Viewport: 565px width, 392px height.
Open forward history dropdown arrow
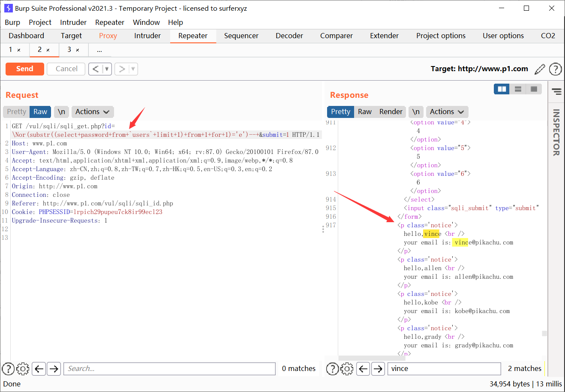click(x=133, y=69)
